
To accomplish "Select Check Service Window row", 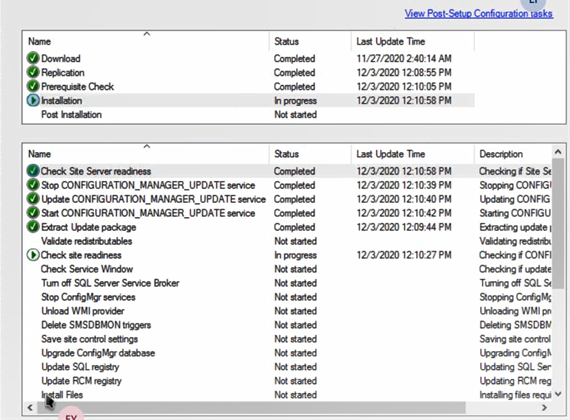I will pos(287,269).
